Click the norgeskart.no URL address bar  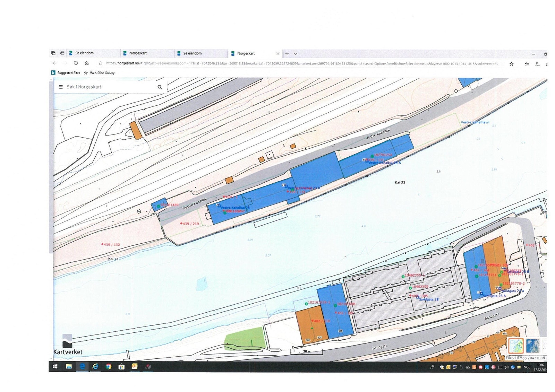[x=302, y=63]
